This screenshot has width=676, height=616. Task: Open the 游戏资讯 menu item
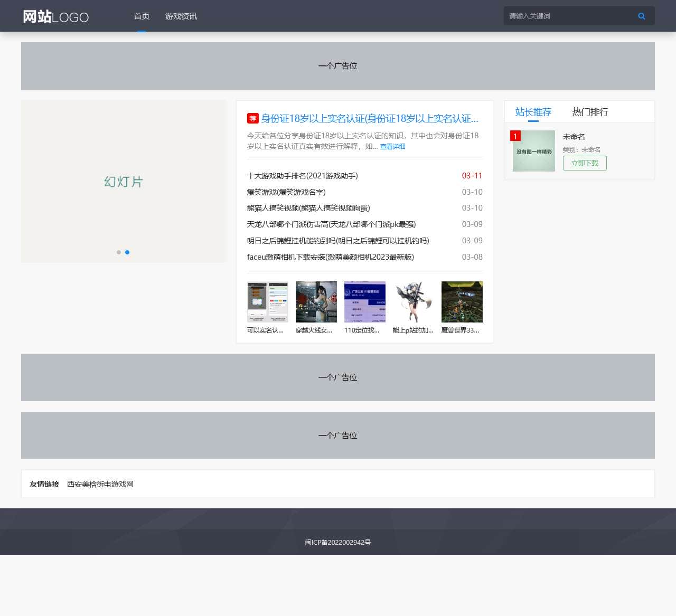coord(181,16)
